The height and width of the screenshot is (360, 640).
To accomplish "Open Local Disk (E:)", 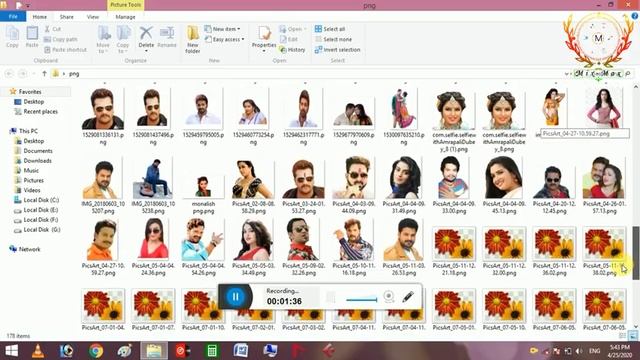I will [x=40, y=210].
